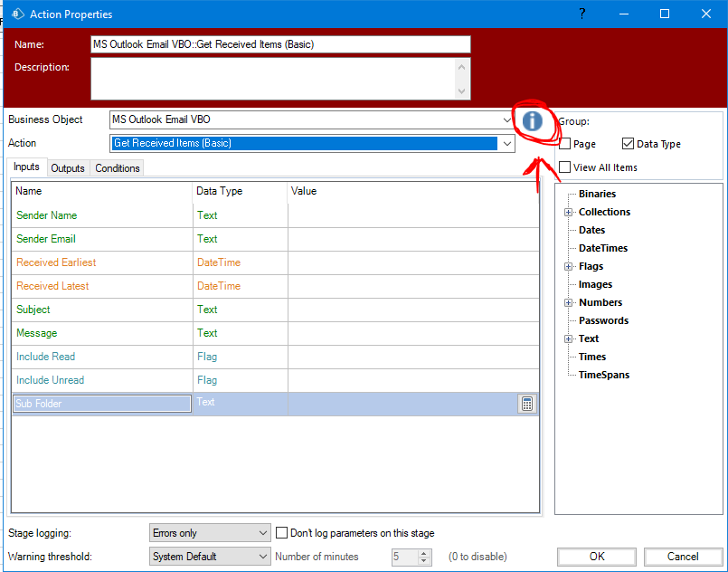This screenshot has width=728, height=572.
Task: Click the Message input name
Action: click(37, 333)
